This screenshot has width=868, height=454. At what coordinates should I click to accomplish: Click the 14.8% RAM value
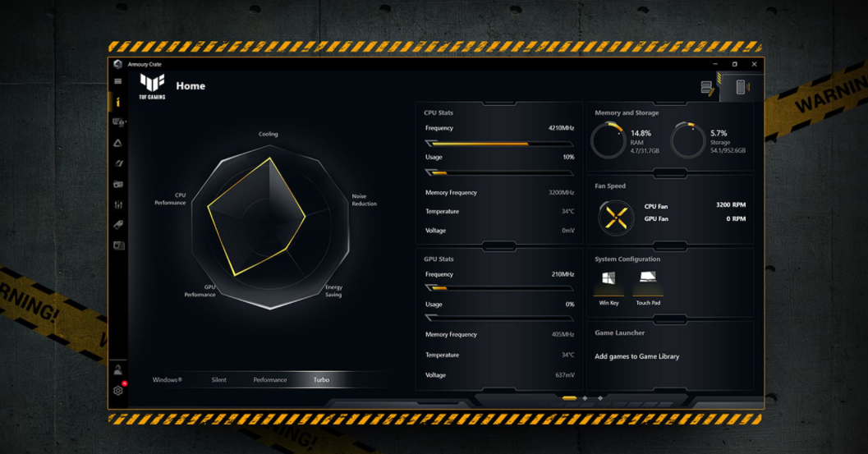tap(641, 134)
